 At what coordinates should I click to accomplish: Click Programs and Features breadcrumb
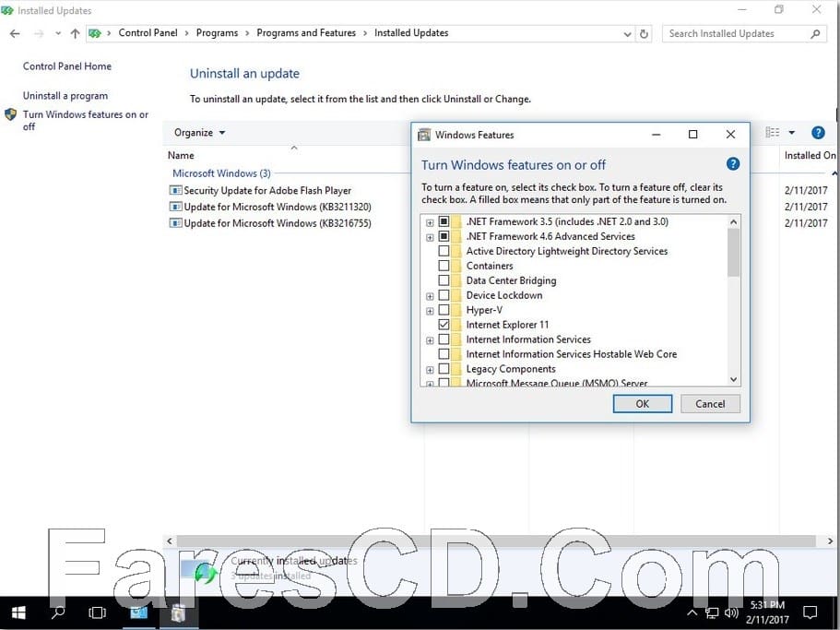coord(306,32)
